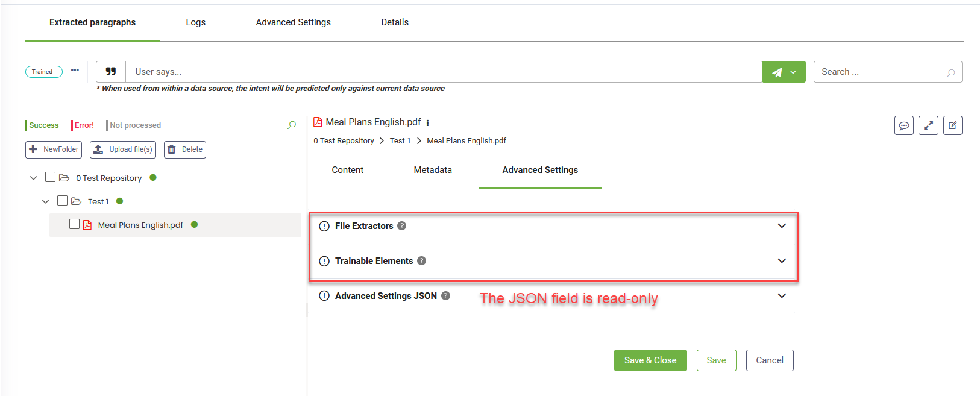Expand the Trainable Elements section
This screenshot has height=396, width=980.
(782, 261)
